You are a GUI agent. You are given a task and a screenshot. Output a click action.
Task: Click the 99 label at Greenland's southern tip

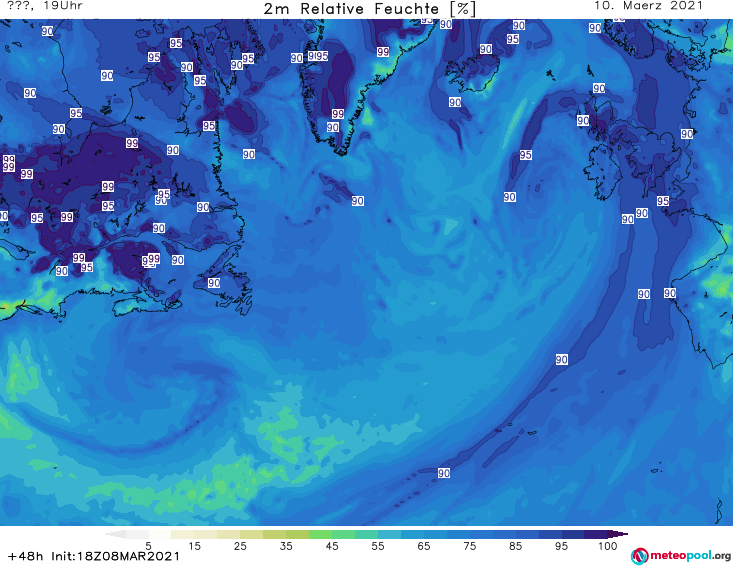[338, 114]
